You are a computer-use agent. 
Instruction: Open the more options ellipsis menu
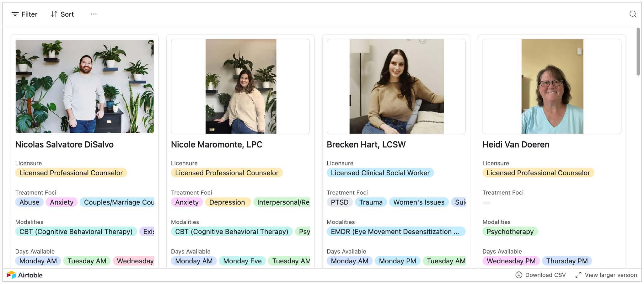(x=94, y=14)
